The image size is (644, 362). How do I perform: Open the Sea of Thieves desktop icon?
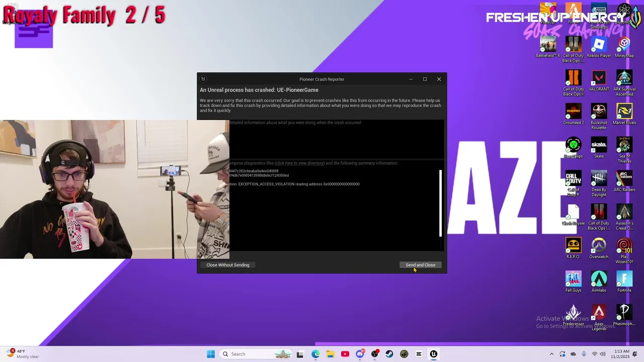tap(624, 150)
